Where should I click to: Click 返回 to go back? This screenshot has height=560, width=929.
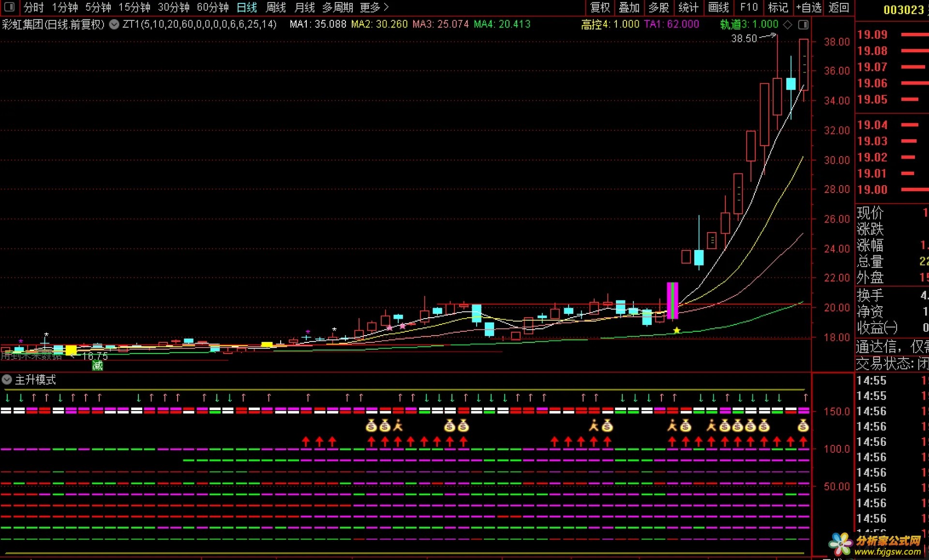839,7
